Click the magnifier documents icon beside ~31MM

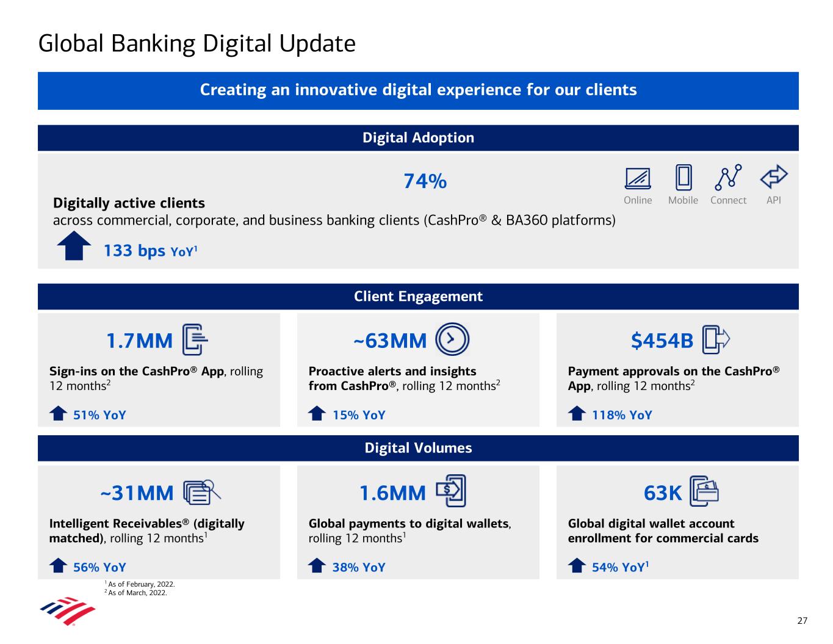201,492
